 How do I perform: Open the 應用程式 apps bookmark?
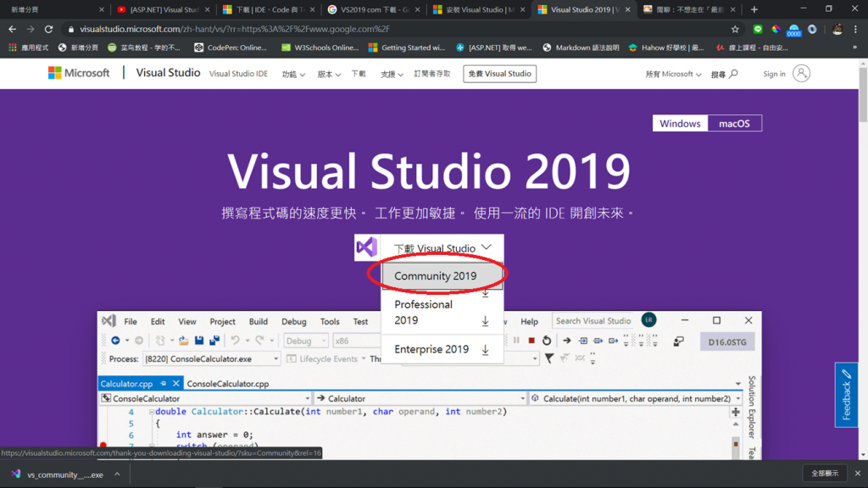[28, 47]
